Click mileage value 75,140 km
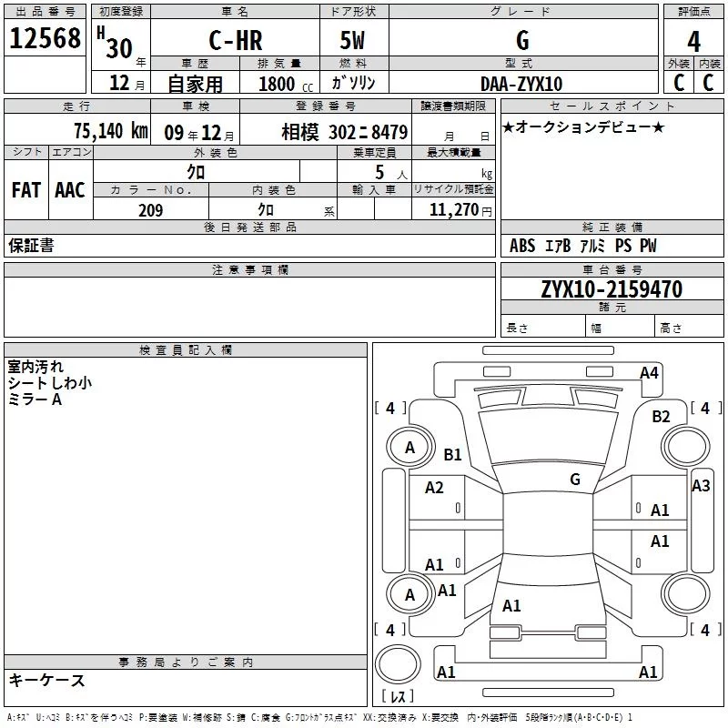 click(x=111, y=131)
